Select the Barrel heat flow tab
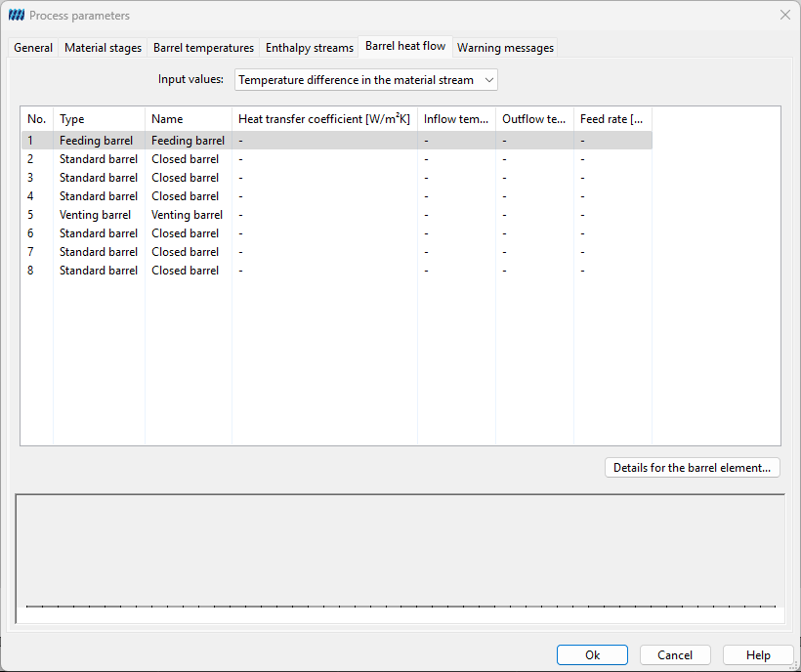The height and width of the screenshot is (672, 801). (405, 46)
